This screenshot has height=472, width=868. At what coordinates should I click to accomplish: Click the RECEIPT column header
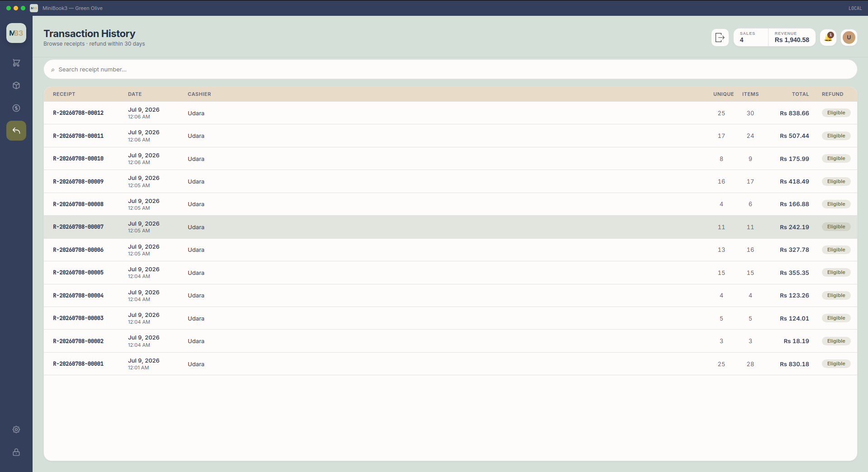tap(64, 94)
